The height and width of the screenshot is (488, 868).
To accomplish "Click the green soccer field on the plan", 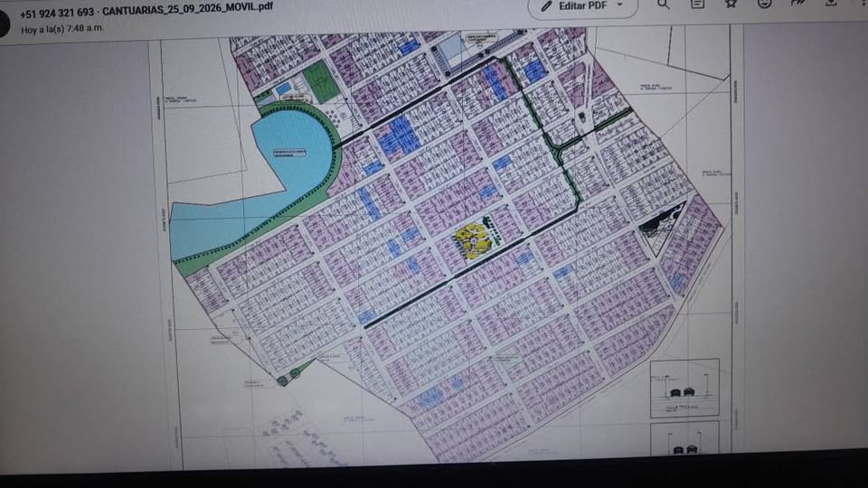I will click(322, 80).
